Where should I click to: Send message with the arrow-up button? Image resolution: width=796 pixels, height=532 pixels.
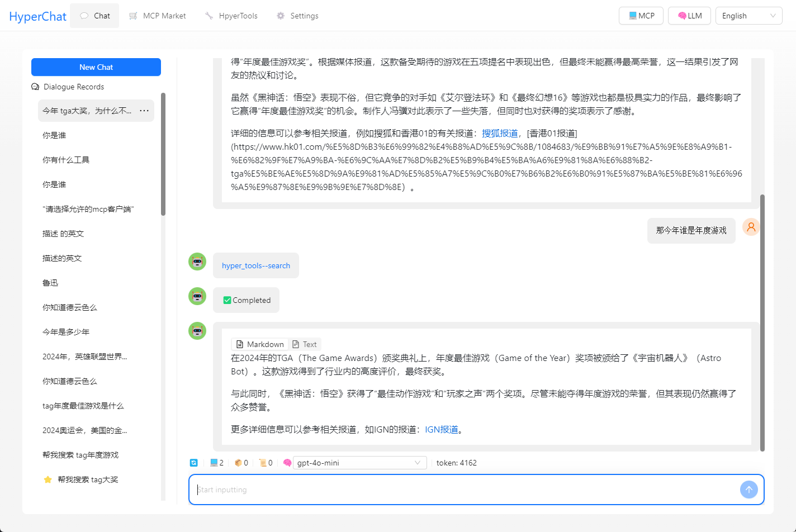click(x=749, y=490)
